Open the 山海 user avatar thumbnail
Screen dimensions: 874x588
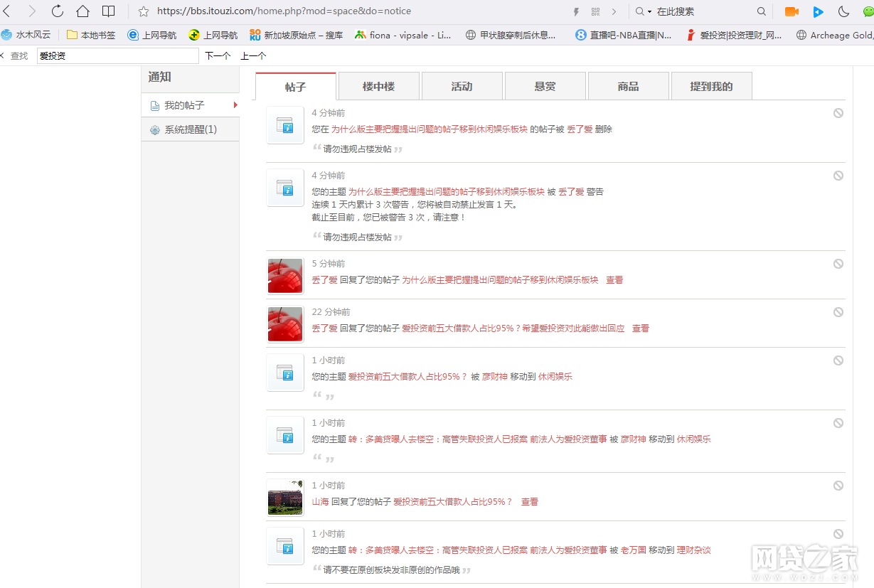[285, 497]
